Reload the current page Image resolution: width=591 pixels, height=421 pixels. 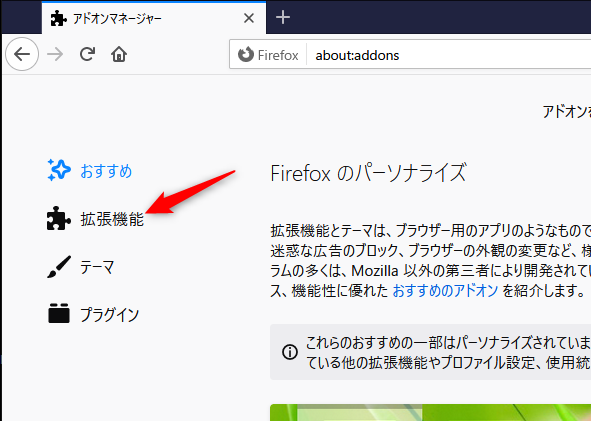tap(87, 54)
